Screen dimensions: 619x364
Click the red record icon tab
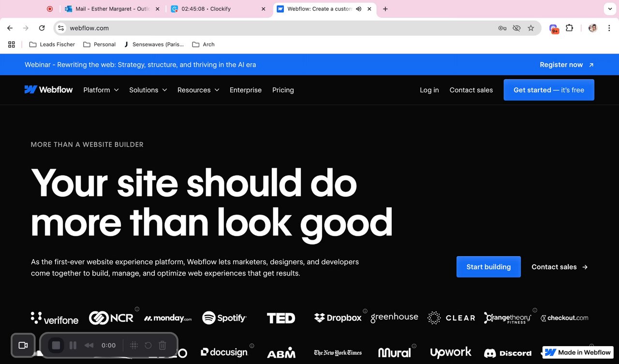click(x=50, y=9)
